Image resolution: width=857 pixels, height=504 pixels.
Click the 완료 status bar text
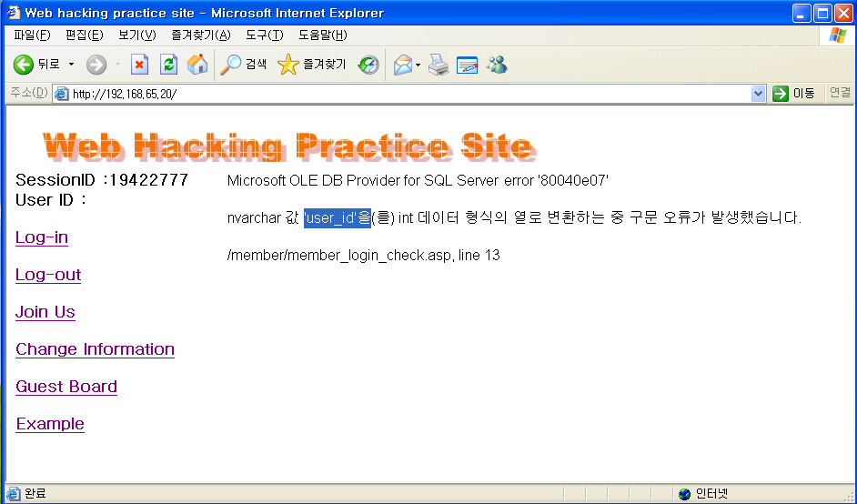pyautogui.click(x=35, y=494)
